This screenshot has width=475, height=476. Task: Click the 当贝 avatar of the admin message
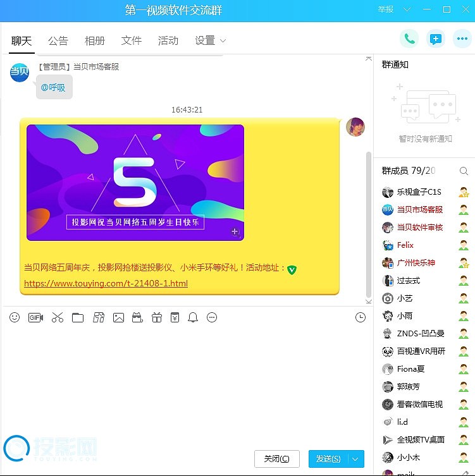click(x=20, y=73)
